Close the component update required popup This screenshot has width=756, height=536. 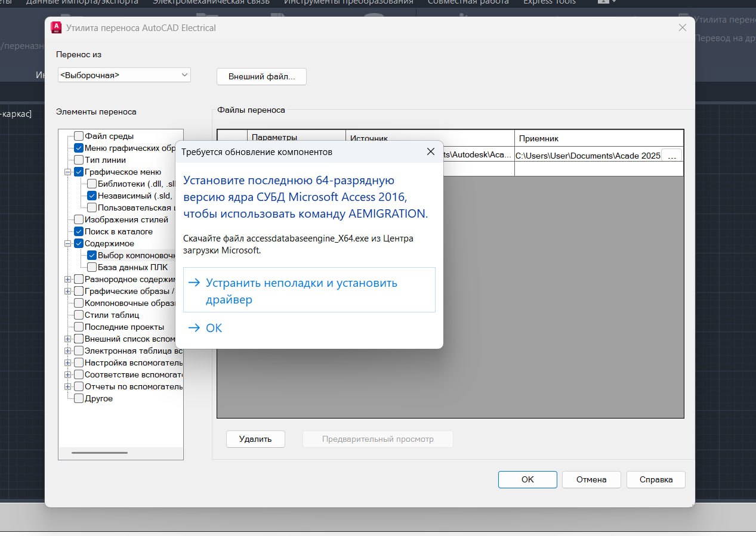pyautogui.click(x=430, y=152)
